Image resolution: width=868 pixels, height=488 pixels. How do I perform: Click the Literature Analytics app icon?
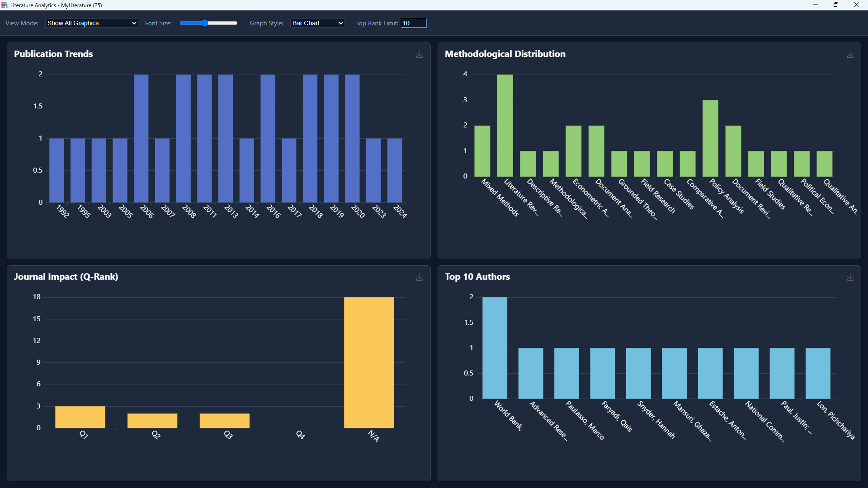tap(5, 5)
